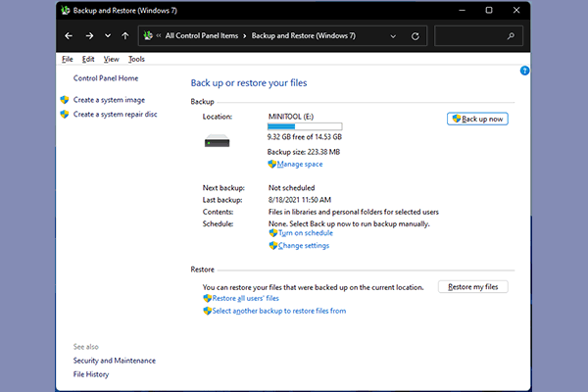Click Create a system image link
Screen dimensions: 588x392
point(109,100)
